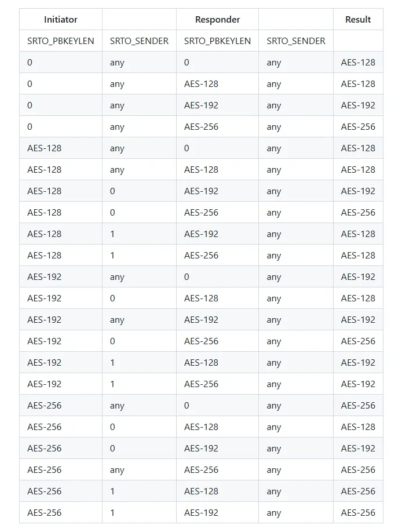Select the SRTO_PBKEYLEN subheader under Responder
Image resolution: width=402 pixels, height=532 pixels.
[217, 41]
